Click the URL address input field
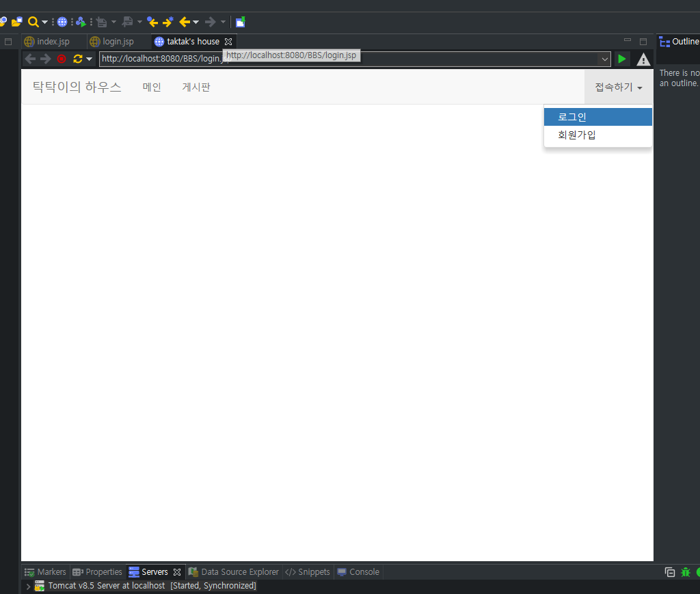The image size is (700, 594). (x=348, y=59)
